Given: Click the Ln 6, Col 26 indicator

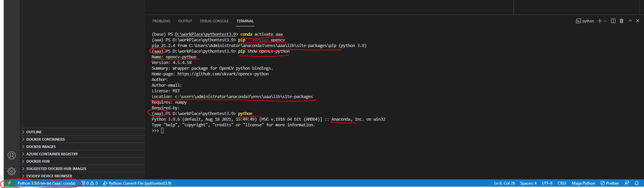Looking at the screenshot, I should pos(504,183).
